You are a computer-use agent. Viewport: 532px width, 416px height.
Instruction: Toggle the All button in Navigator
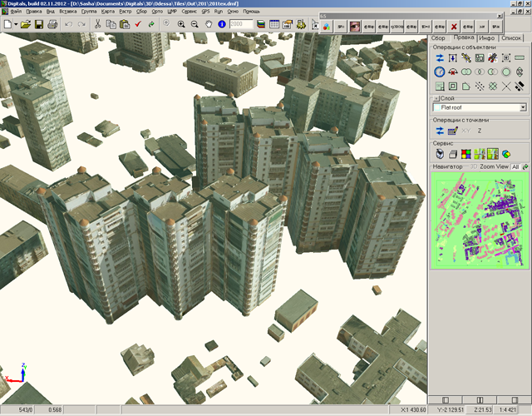point(515,167)
